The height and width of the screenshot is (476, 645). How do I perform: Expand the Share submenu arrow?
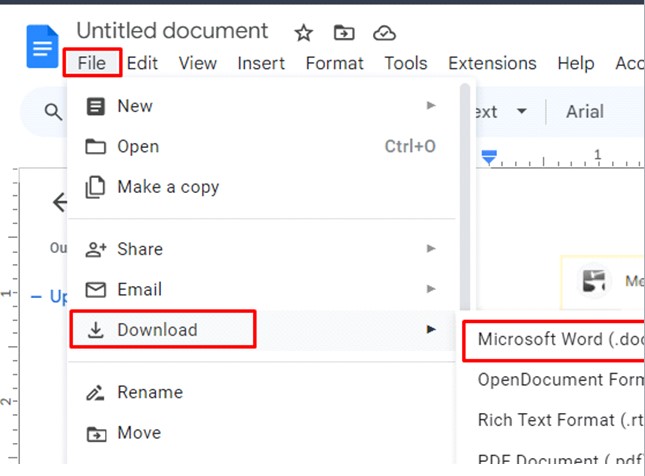click(x=431, y=248)
